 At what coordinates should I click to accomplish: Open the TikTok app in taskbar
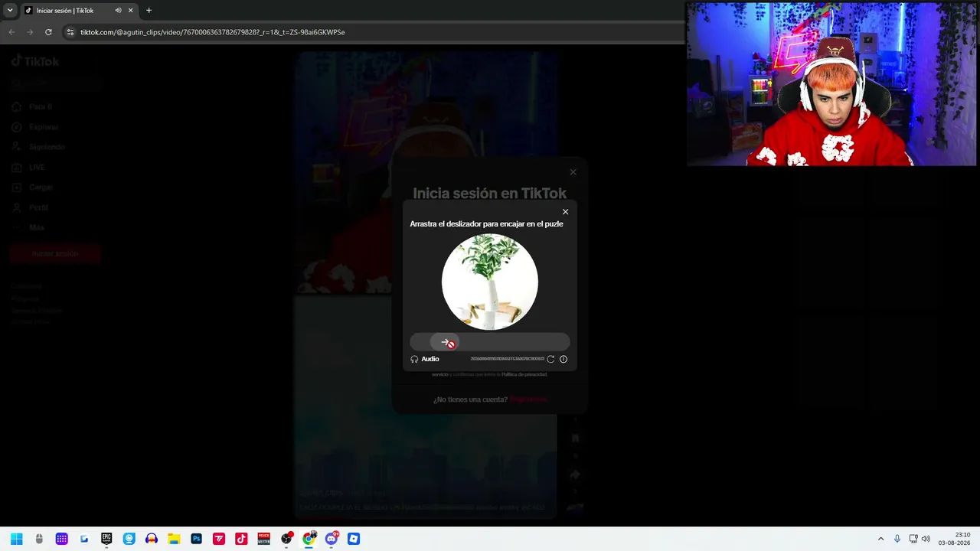click(241, 539)
